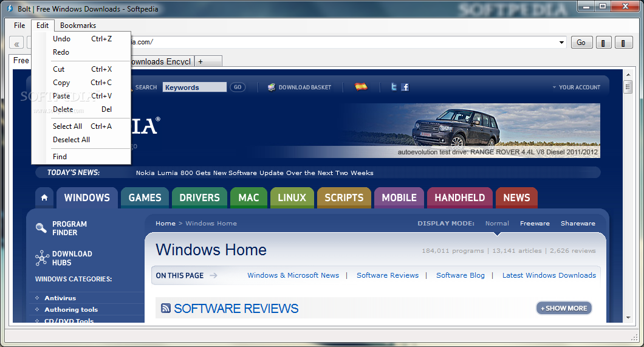Screen dimensions: 644x347
Task: Open the GAMES category tab
Action: click(x=145, y=198)
